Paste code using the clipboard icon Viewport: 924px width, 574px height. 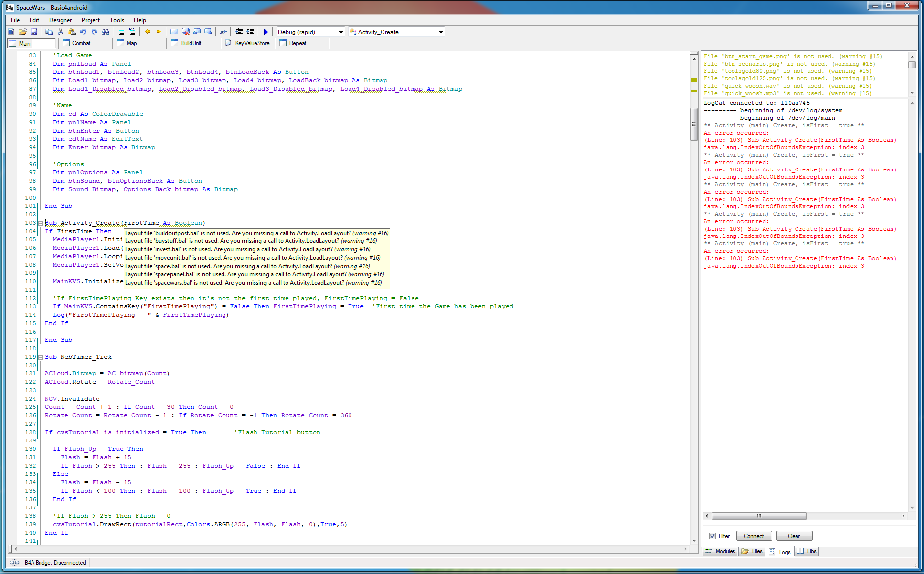pos(71,32)
